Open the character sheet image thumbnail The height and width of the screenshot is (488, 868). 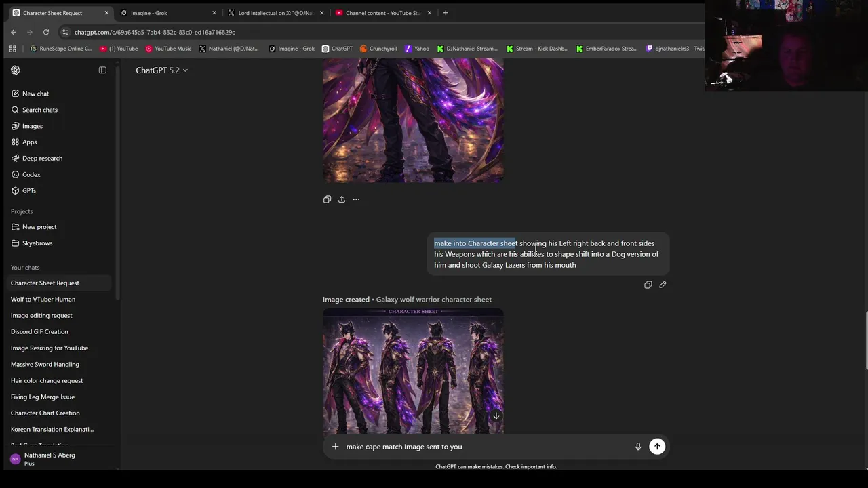point(413,371)
